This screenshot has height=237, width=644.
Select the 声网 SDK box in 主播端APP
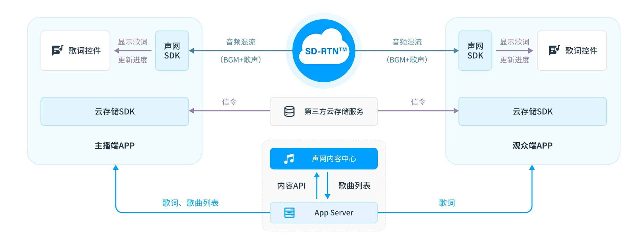172,50
